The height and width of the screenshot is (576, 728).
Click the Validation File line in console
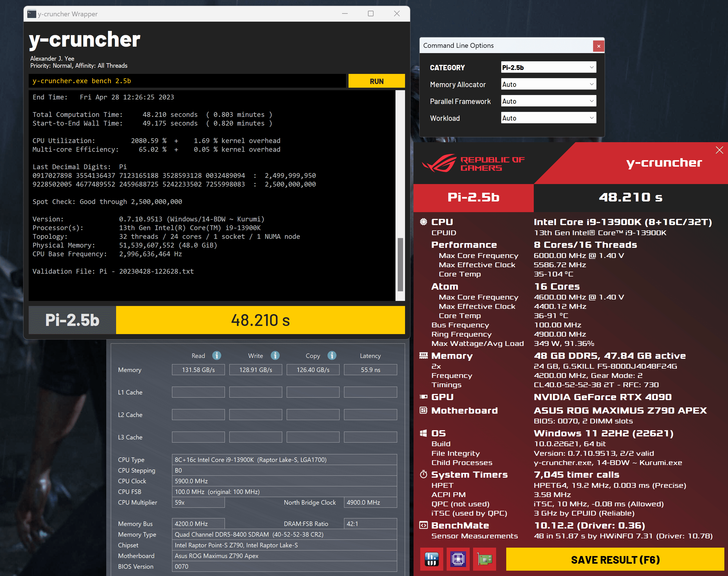[113, 271]
